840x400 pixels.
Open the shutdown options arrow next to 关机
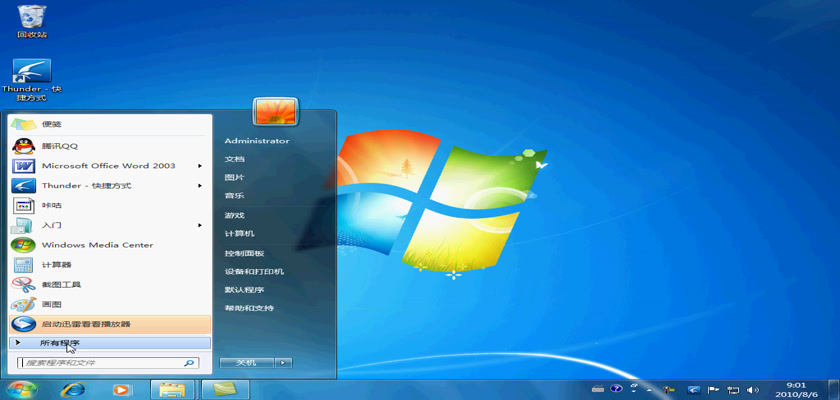pos(283,362)
